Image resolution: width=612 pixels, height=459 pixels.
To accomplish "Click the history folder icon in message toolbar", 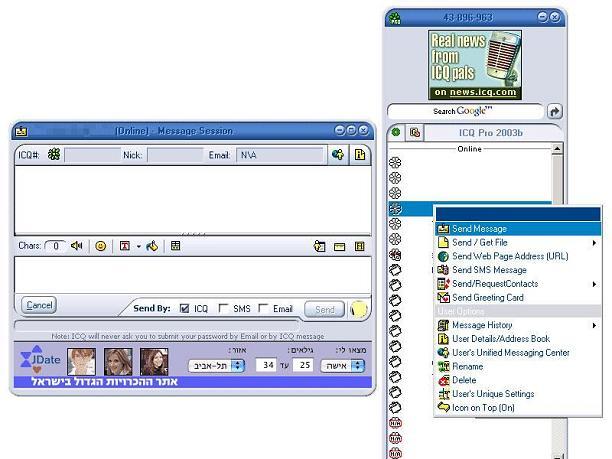I will [319, 246].
